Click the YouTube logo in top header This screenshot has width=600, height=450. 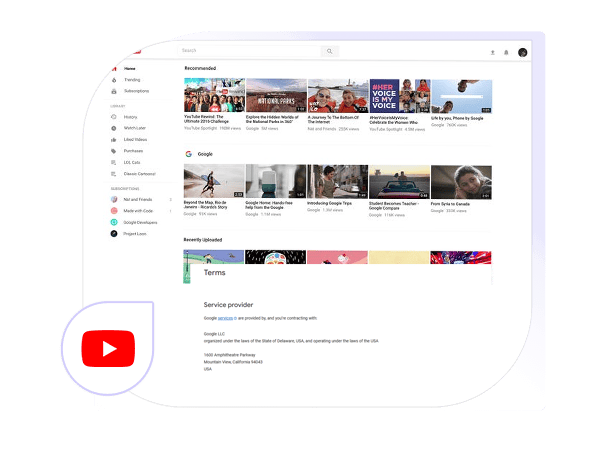pyautogui.click(x=137, y=51)
